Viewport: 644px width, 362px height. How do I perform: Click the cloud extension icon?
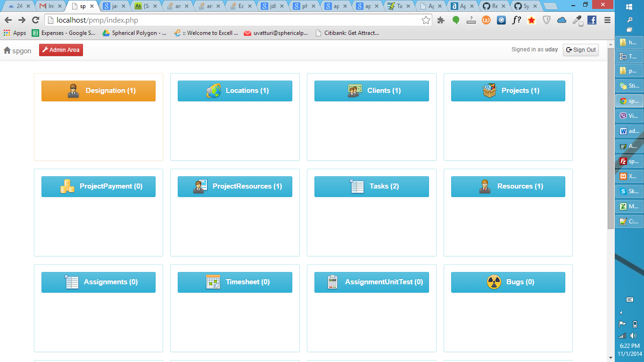pos(561,20)
